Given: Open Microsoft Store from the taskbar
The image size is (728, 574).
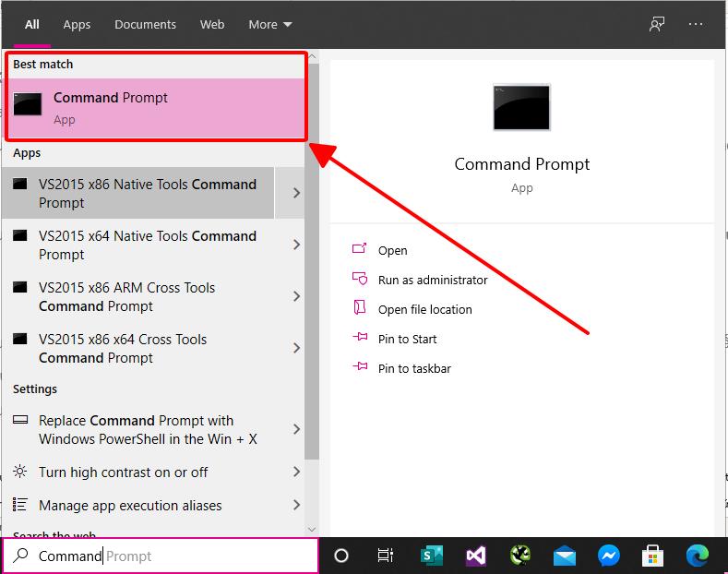Looking at the screenshot, I should (x=652, y=556).
